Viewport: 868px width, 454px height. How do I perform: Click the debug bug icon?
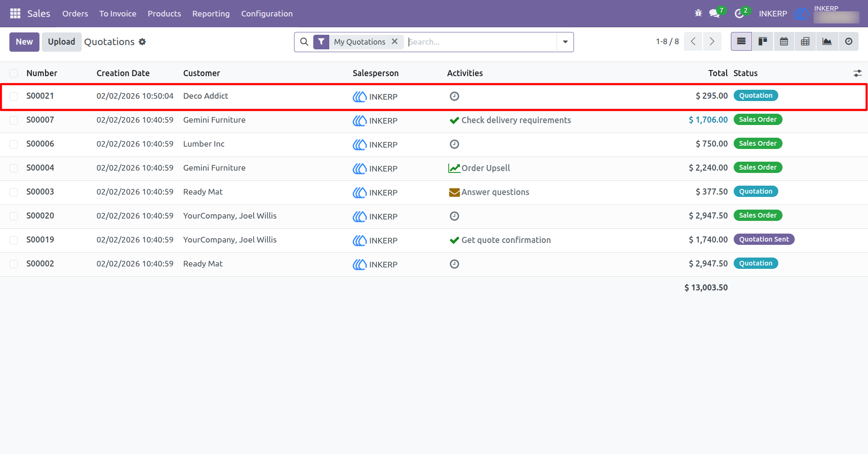tap(698, 13)
